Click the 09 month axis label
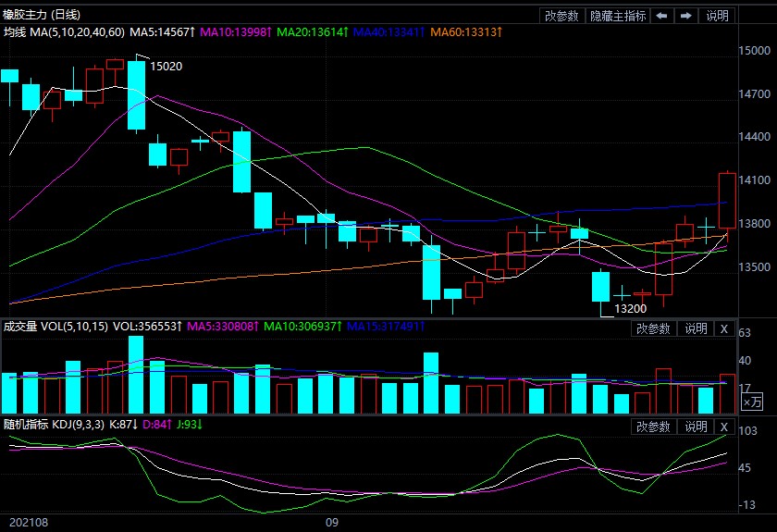 tap(332, 523)
